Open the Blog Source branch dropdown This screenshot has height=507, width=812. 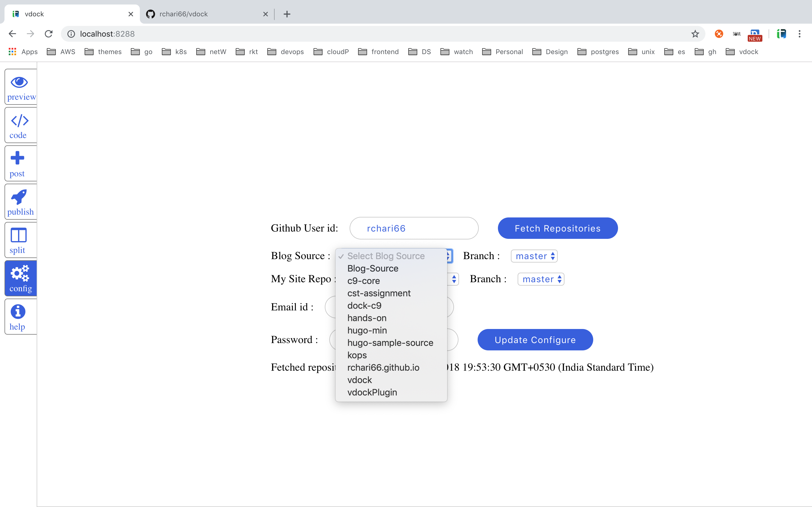534,256
